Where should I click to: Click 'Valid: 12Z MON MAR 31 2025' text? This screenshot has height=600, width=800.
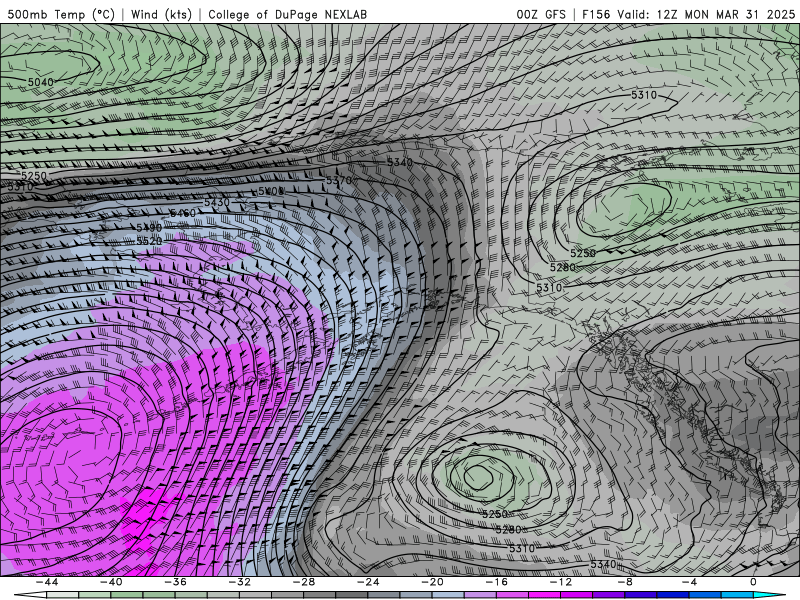click(x=706, y=14)
